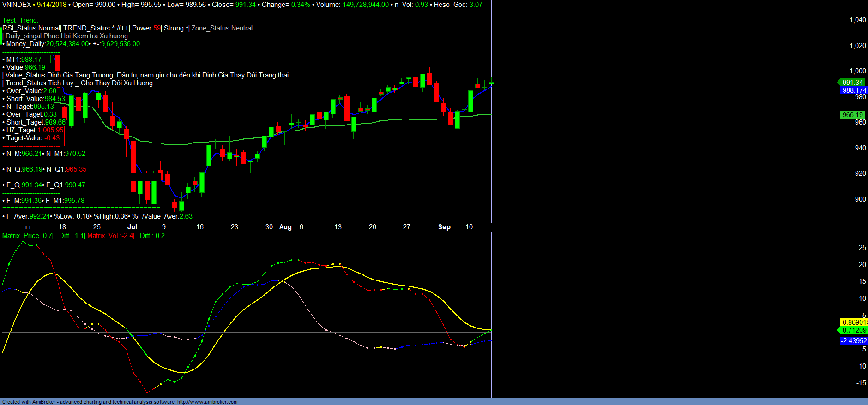Click the VNINDEX ticker symbol in header
The height and width of the screenshot is (405, 868).
17,5
